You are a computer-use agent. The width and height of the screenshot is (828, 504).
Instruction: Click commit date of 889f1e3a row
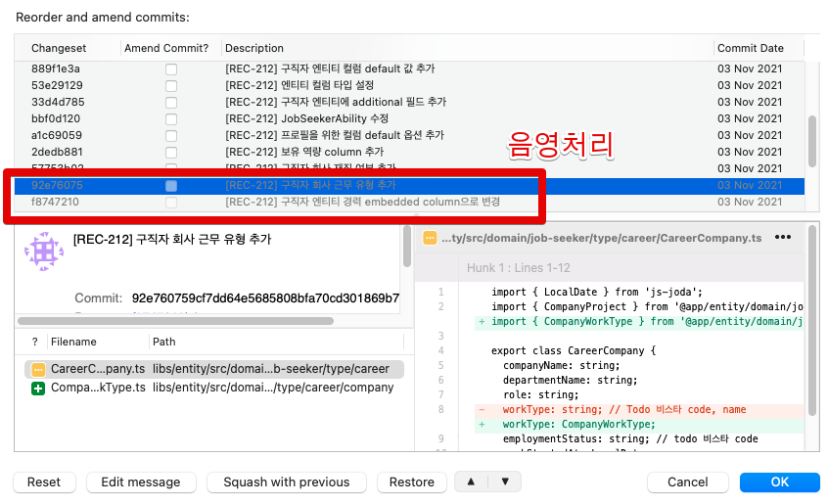tap(750, 69)
